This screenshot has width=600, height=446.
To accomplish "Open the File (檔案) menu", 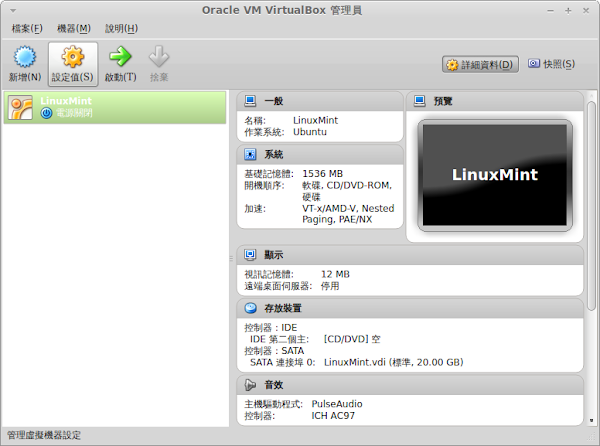I will click(27, 28).
